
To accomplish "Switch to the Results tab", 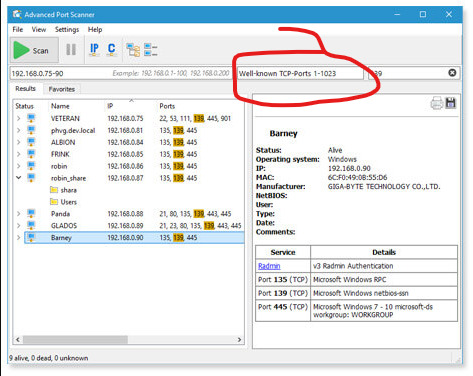I will pos(25,88).
